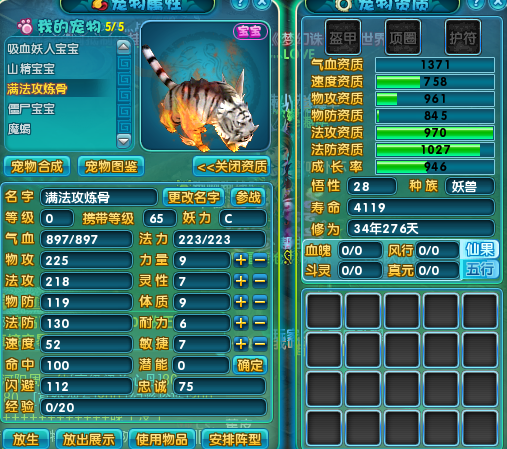This screenshot has height=449, width=507.
Task: Select 吸血妖人宝宝 in pet list
Action: coord(43,49)
